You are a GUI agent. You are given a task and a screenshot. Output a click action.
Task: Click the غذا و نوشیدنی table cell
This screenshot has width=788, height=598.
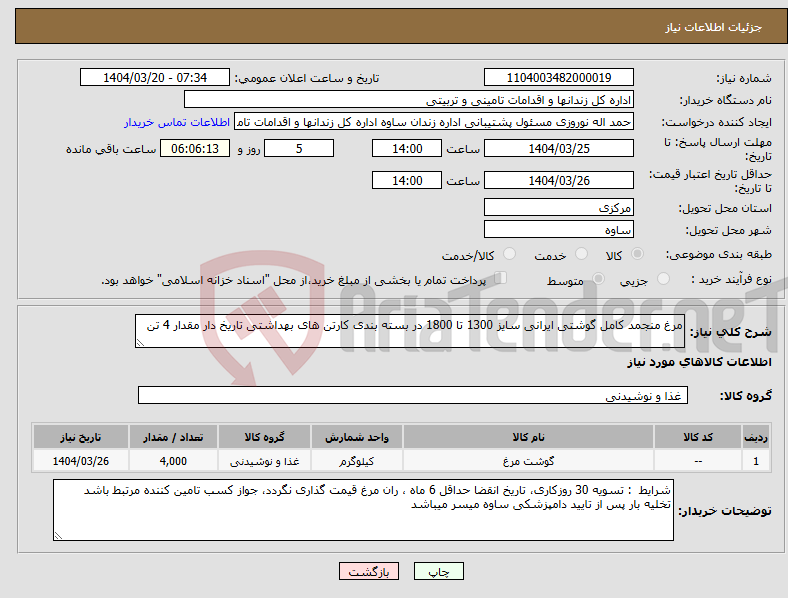pos(264,461)
